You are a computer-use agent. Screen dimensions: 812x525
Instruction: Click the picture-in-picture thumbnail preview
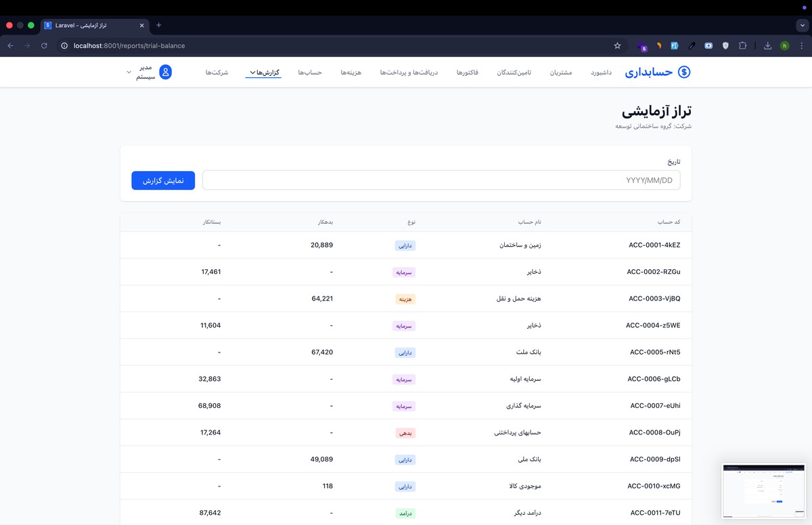[x=763, y=490]
